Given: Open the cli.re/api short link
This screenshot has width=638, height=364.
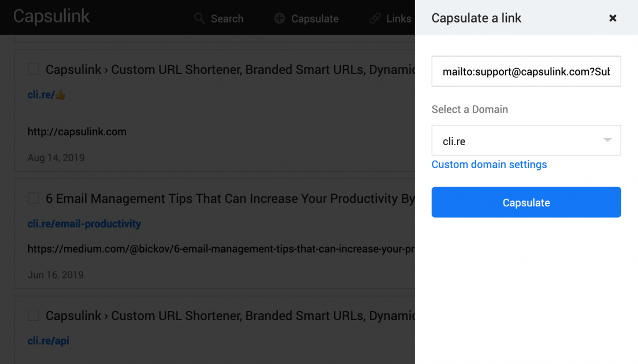Looking at the screenshot, I should (49, 341).
